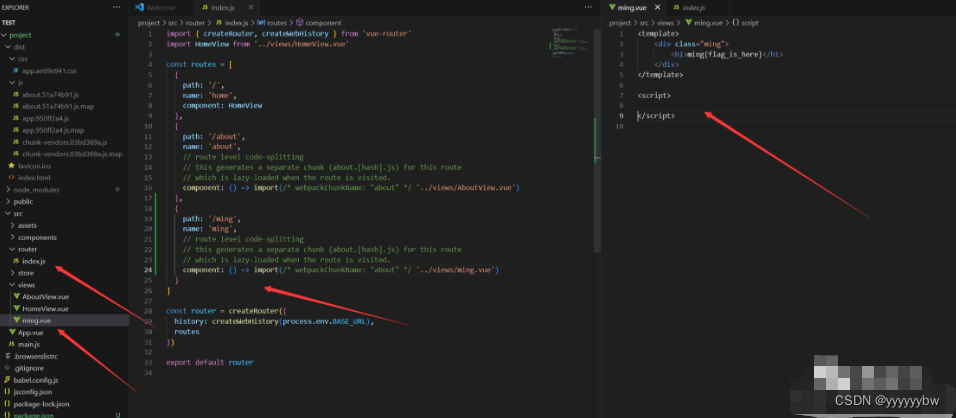Click Vue icon beside AboutView.vue
The image size is (956, 418).
(x=16, y=297)
